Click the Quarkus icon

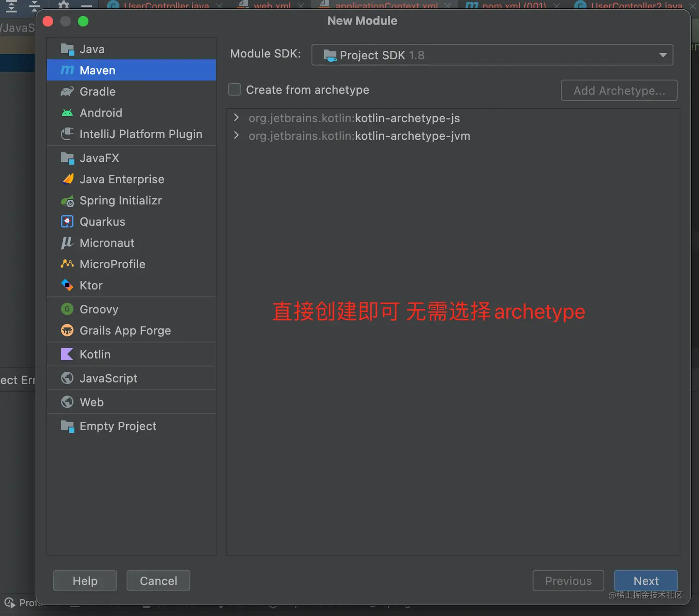(x=67, y=222)
